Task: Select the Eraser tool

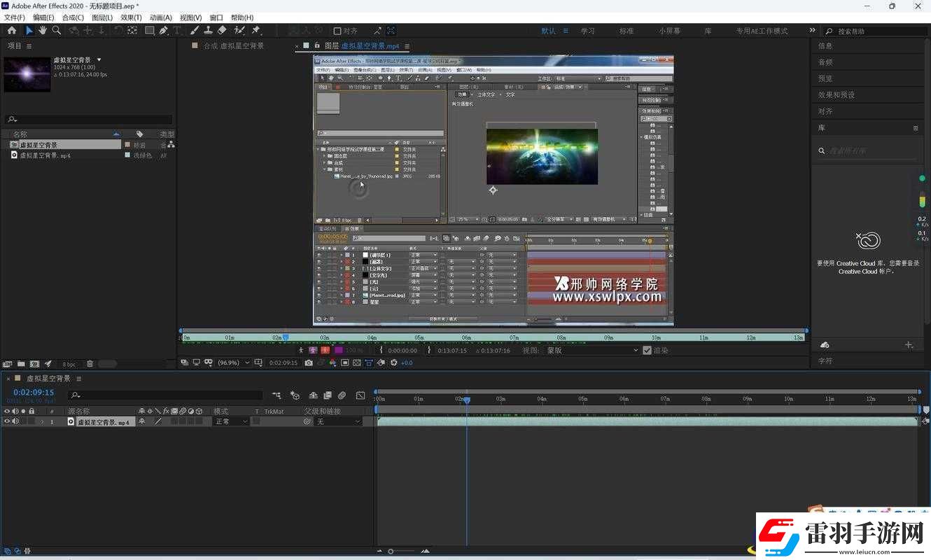Action: point(222,31)
